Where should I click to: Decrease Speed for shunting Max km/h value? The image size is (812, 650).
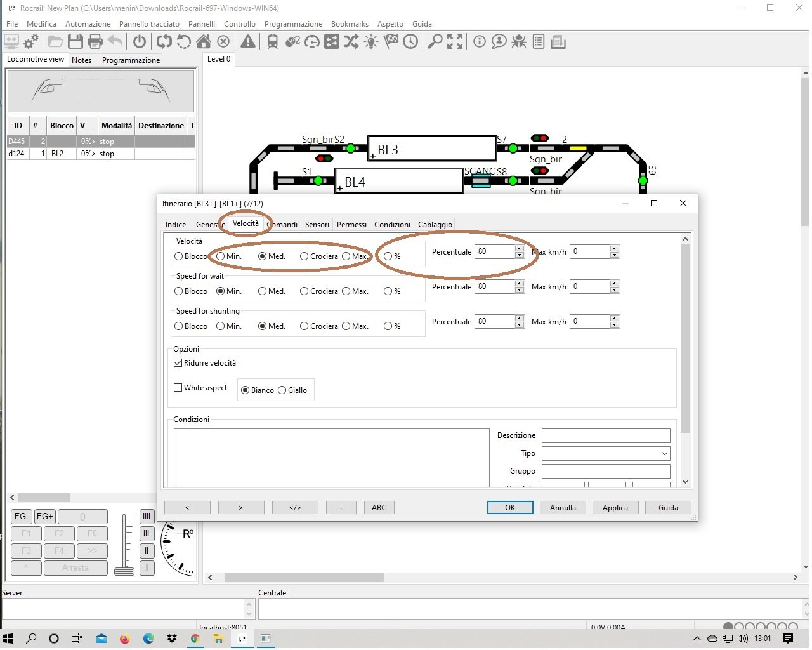614,325
